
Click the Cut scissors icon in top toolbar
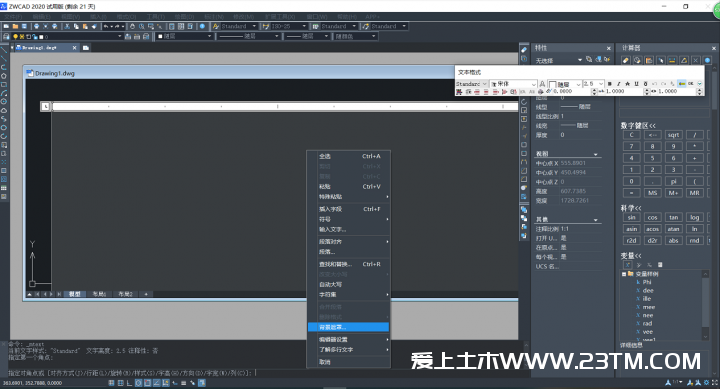coord(67,26)
